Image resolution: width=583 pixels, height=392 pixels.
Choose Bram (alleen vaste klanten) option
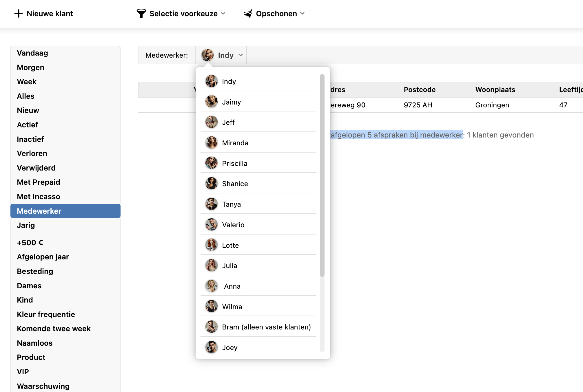[266, 327]
